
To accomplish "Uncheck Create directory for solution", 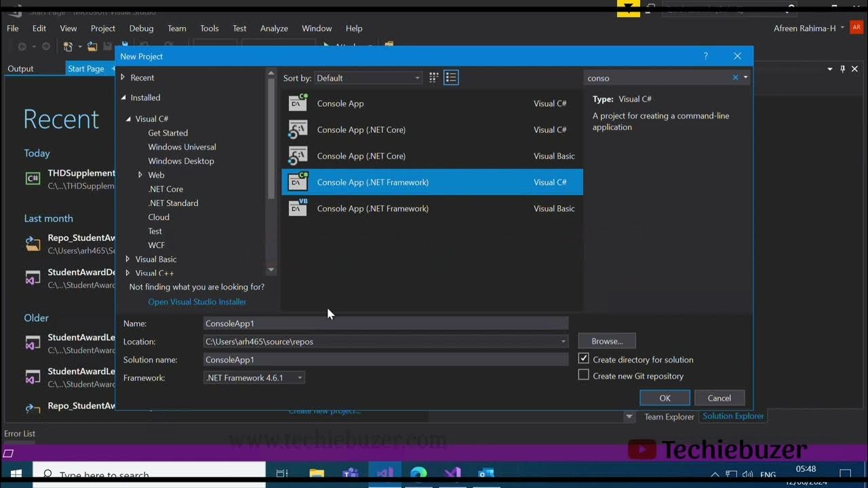I will click(x=584, y=359).
